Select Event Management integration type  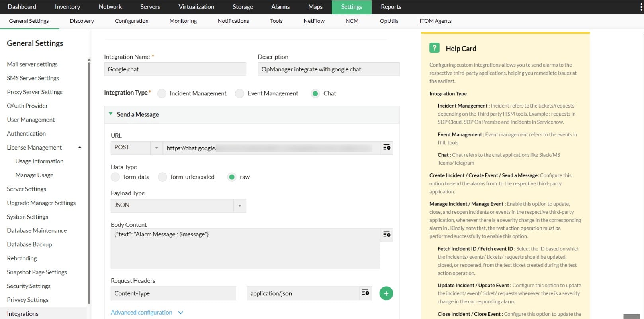click(x=239, y=93)
